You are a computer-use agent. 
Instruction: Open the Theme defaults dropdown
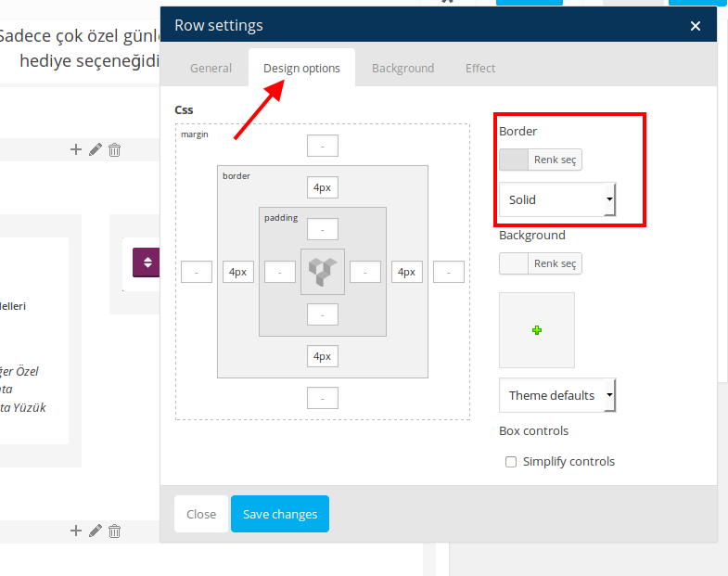coord(557,395)
